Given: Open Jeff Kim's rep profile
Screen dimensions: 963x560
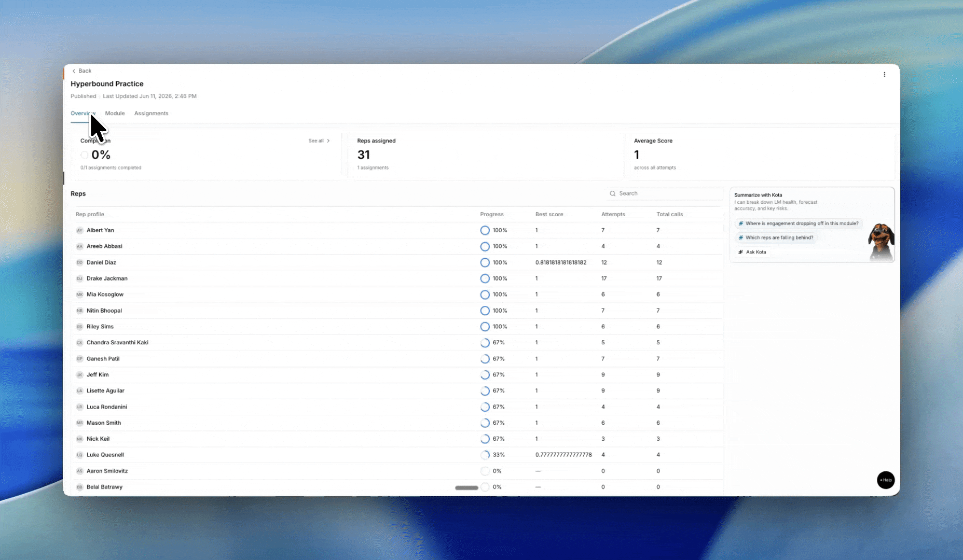Looking at the screenshot, I should [x=98, y=374].
